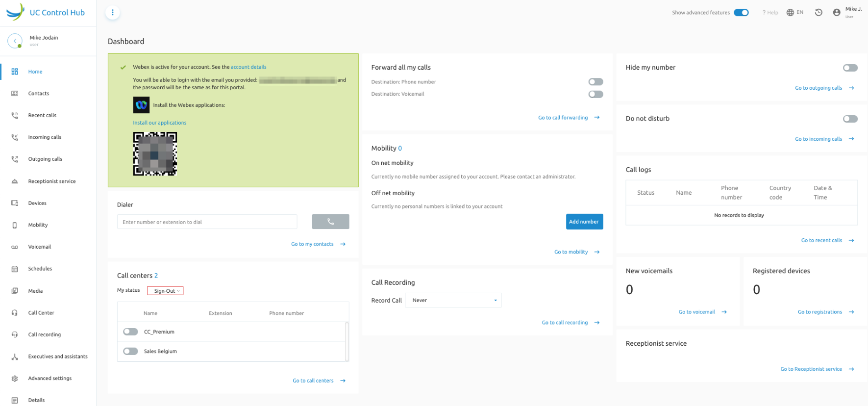
Task: Click the Call Center headset icon
Action: click(x=15, y=313)
